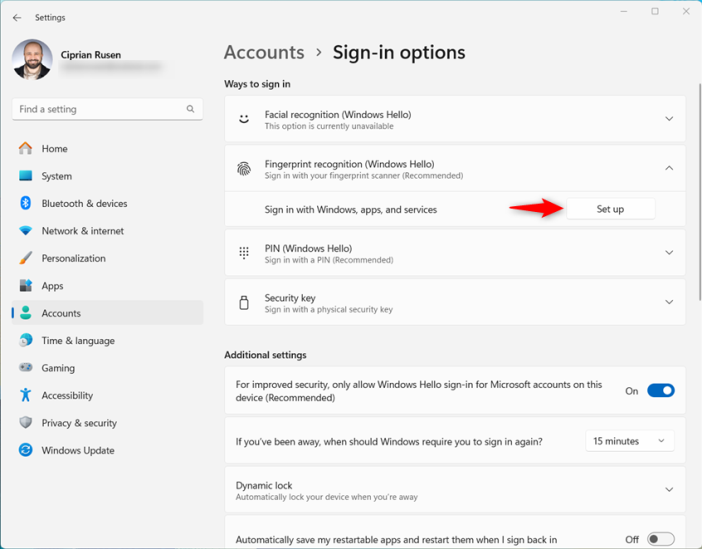
Task: Open the 15 minutes sign-in timeout dropdown
Action: pyautogui.click(x=629, y=441)
